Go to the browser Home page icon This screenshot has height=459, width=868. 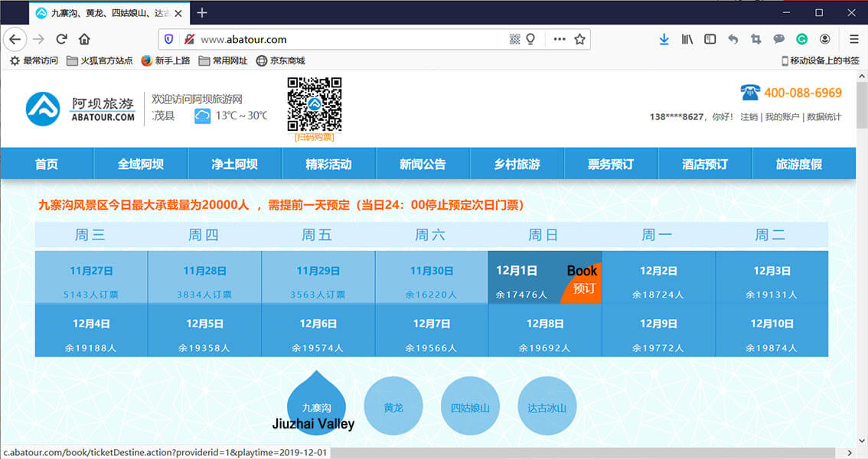[x=84, y=39]
